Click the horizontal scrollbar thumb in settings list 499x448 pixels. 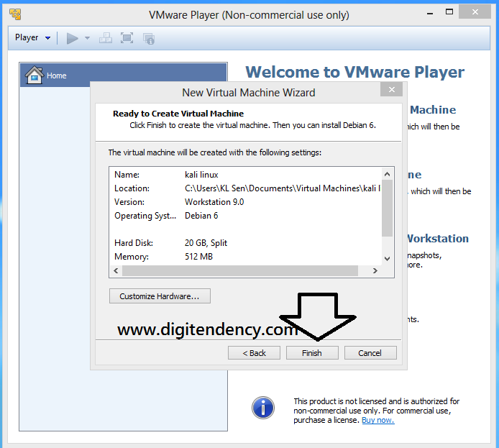pyautogui.click(x=240, y=271)
